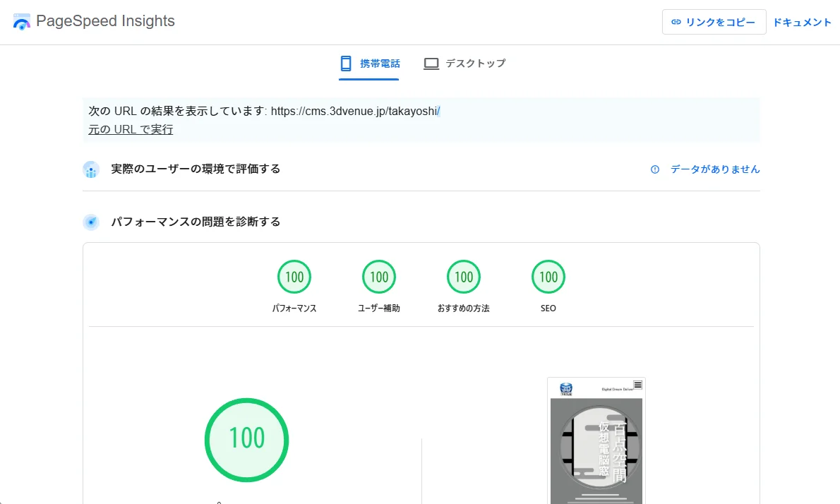The width and height of the screenshot is (840, 504).
Task: Switch to the デスクトップ tab
Action: tap(464, 64)
